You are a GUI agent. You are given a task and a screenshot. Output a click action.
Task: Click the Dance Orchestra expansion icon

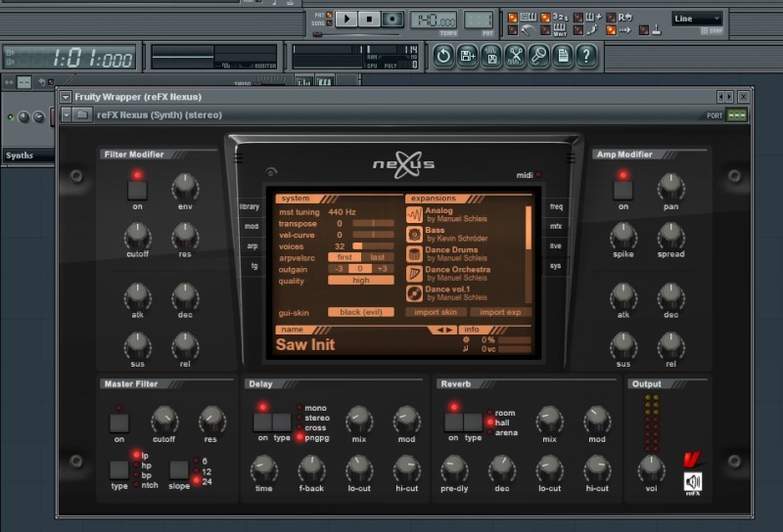tap(414, 274)
